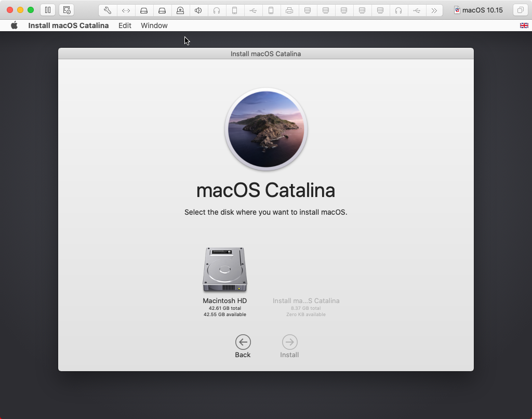Click the webcam device toolbar icon

(x=180, y=10)
